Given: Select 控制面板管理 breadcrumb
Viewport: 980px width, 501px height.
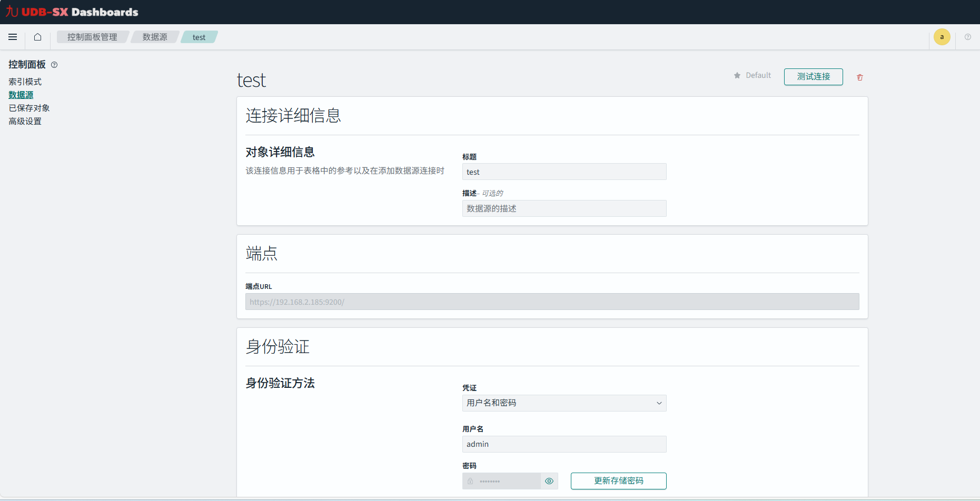Looking at the screenshot, I should (92, 37).
